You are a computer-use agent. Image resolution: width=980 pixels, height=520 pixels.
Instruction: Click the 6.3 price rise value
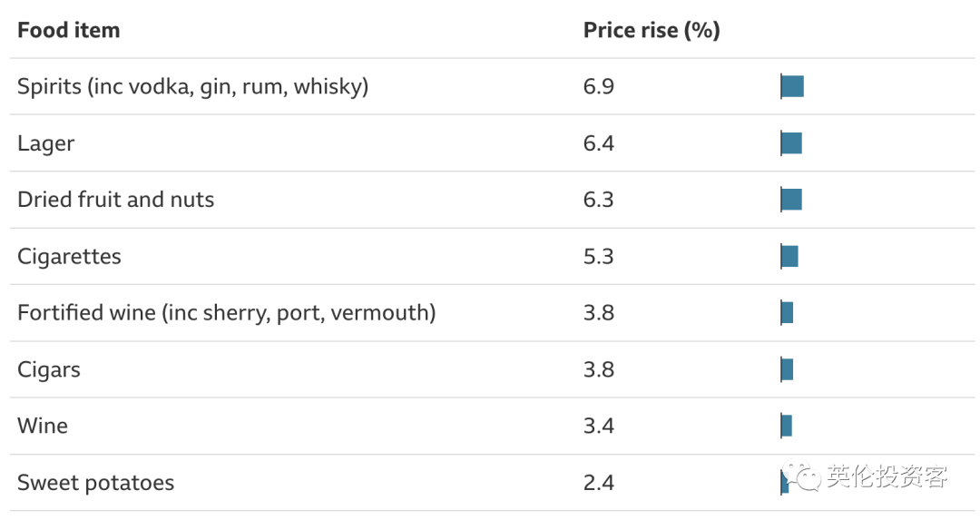[599, 200]
